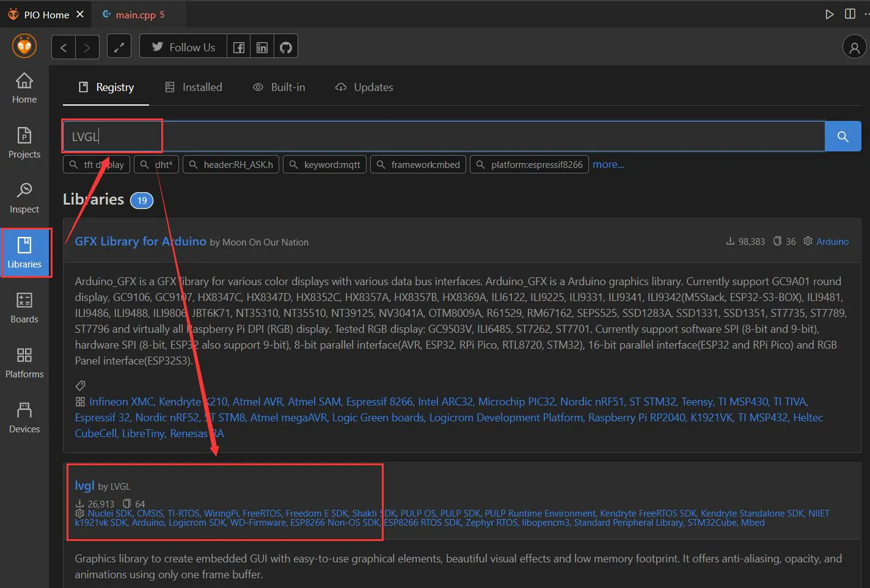Switch to the Updates tab
Image resolution: width=870 pixels, height=588 pixels.
tap(364, 87)
